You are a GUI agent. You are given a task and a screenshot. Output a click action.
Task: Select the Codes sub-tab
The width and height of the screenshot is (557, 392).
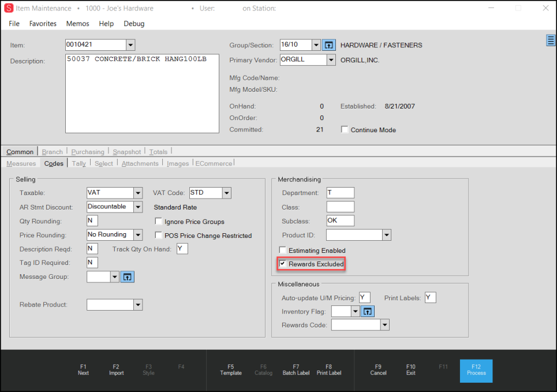54,163
